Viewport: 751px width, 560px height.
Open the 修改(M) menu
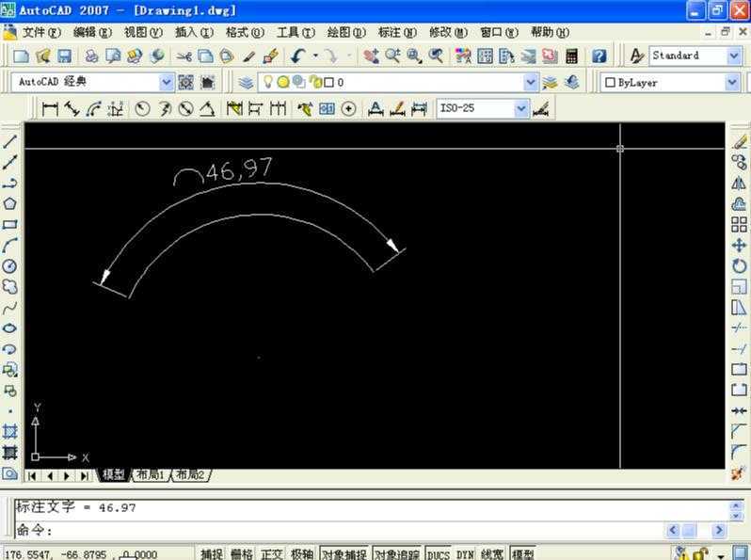coord(448,33)
